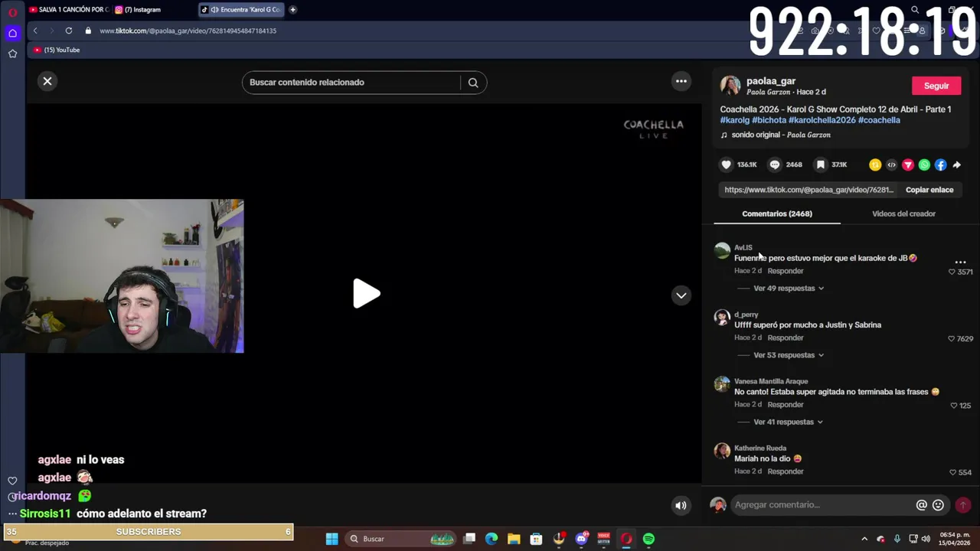The height and width of the screenshot is (551, 980).
Task: Open Microsoft Edge from the taskbar
Action: [492, 539]
